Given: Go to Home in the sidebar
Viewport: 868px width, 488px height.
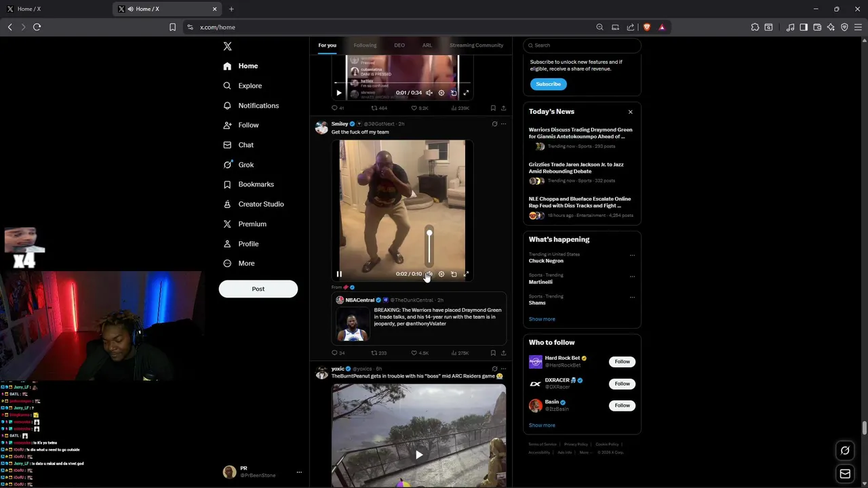Looking at the screenshot, I should (x=241, y=66).
